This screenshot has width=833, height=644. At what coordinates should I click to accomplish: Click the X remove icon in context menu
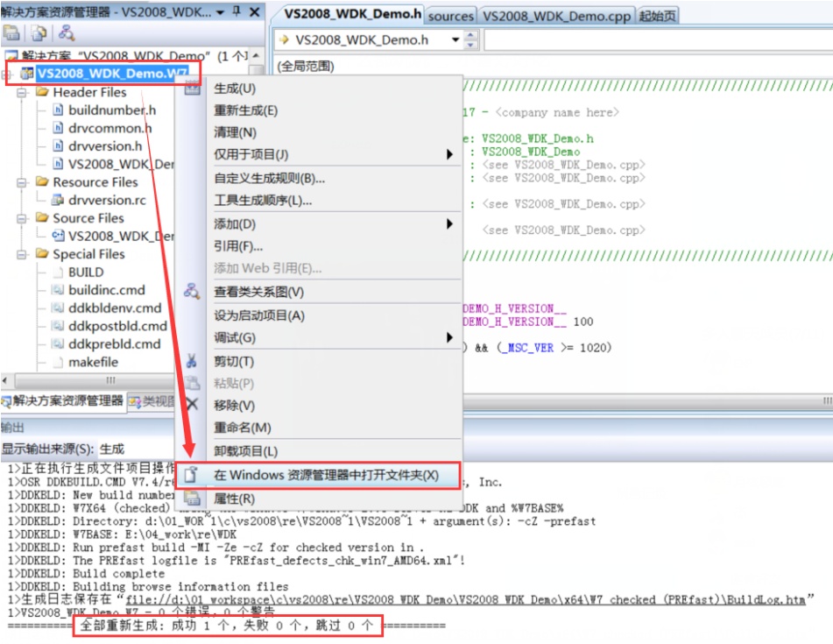[x=192, y=404]
